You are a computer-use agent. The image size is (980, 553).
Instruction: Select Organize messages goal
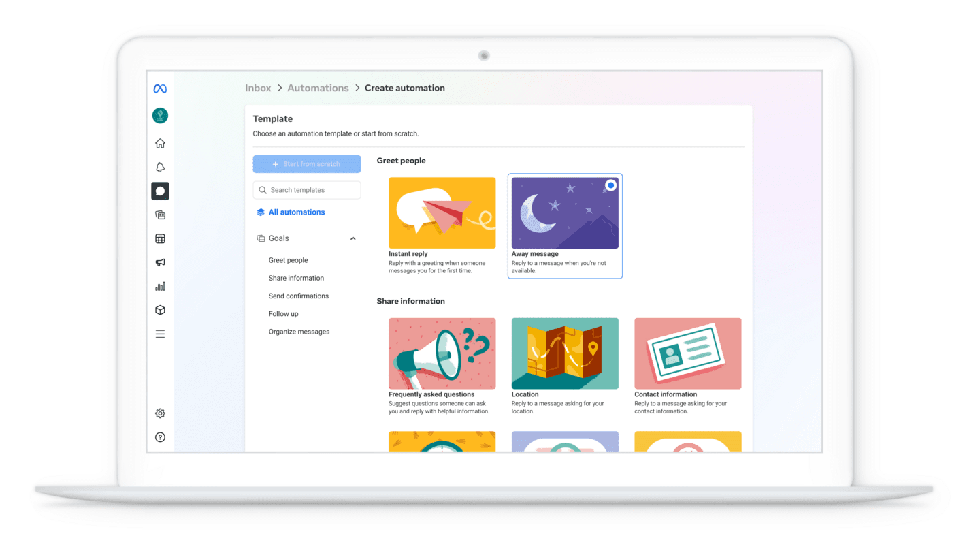299,332
